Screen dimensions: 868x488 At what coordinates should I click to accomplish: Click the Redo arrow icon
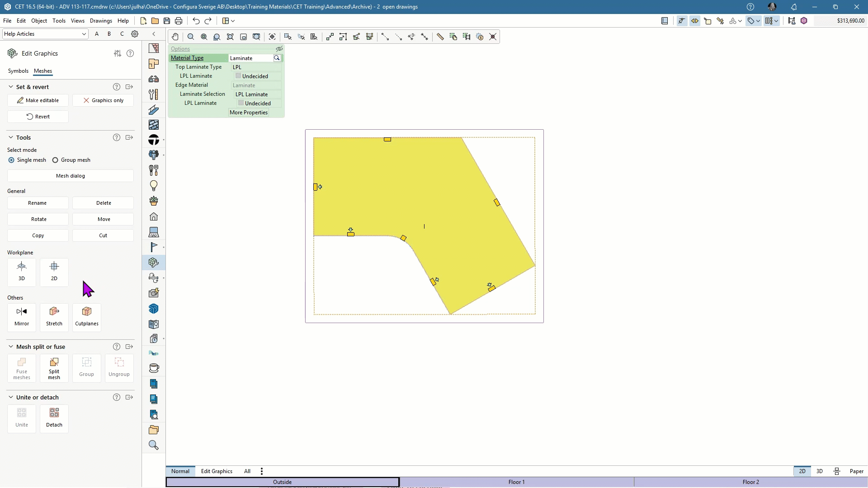tap(208, 21)
